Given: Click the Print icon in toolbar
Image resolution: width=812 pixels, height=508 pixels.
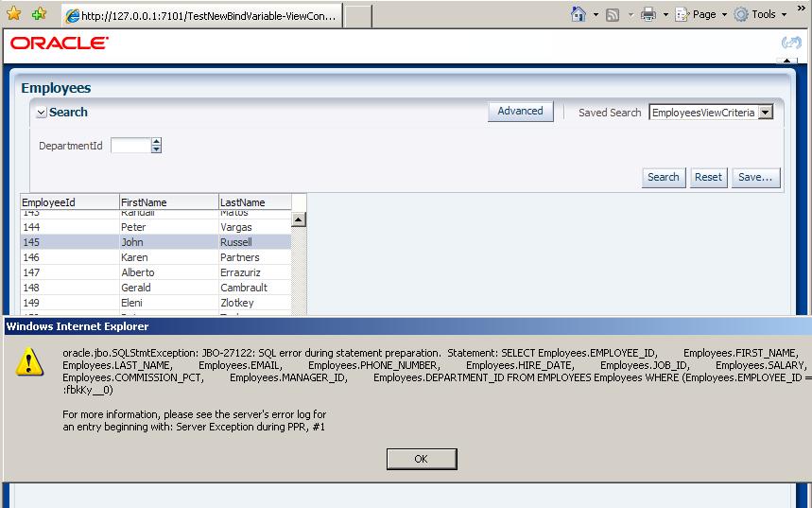Looking at the screenshot, I should click(x=648, y=14).
